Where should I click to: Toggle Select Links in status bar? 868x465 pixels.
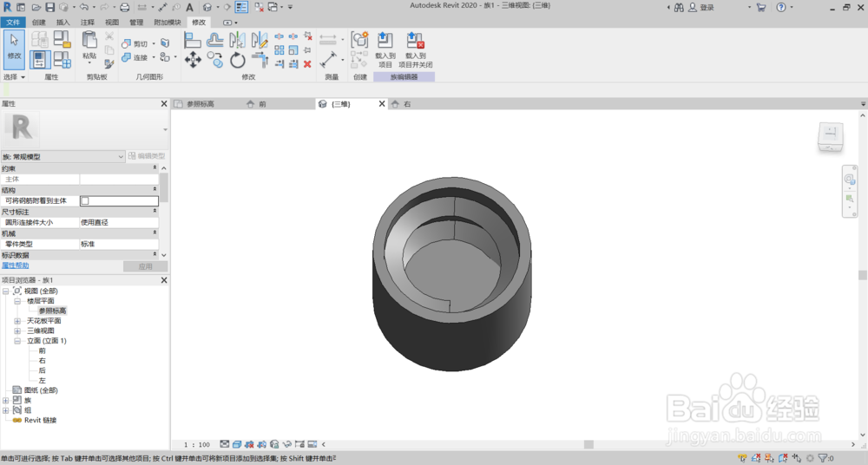742,458
